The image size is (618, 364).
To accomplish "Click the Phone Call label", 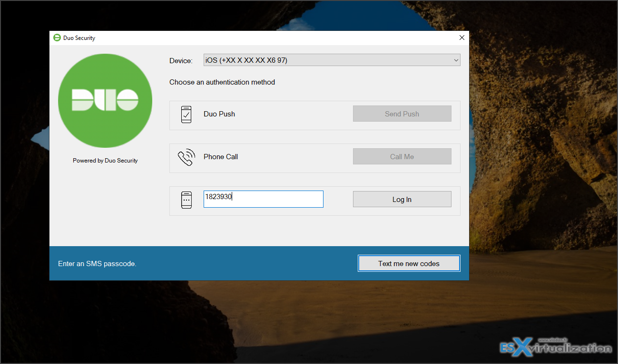I will pyautogui.click(x=221, y=157).
